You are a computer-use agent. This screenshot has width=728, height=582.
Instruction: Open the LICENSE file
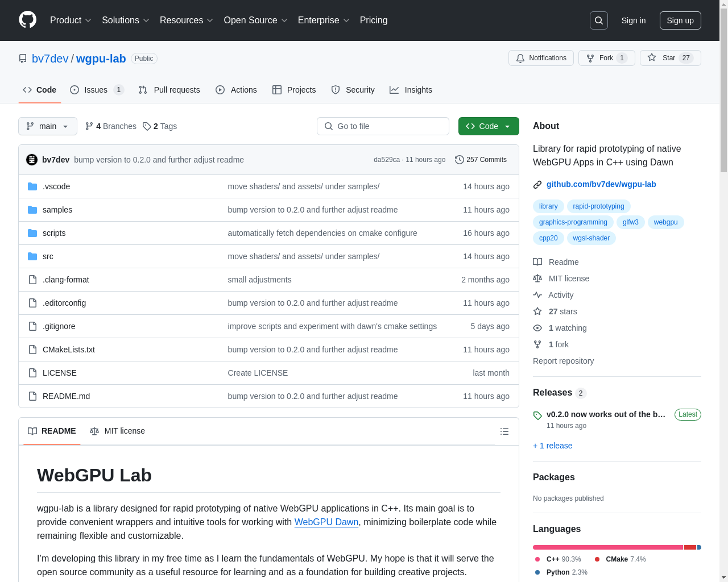click(60, 373)
